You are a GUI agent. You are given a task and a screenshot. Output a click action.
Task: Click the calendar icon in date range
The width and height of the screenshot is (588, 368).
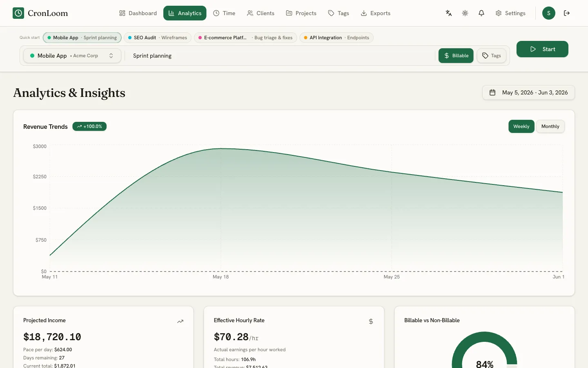coord(492,92)
